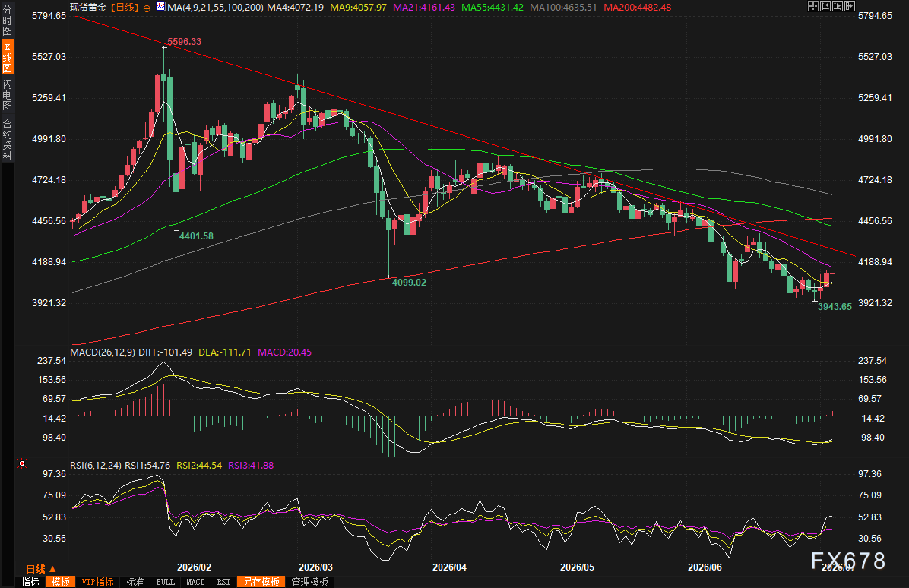The image size is (909, 588).
Task: Select the K线图 sidebar tab
Action: pos(7,57)
